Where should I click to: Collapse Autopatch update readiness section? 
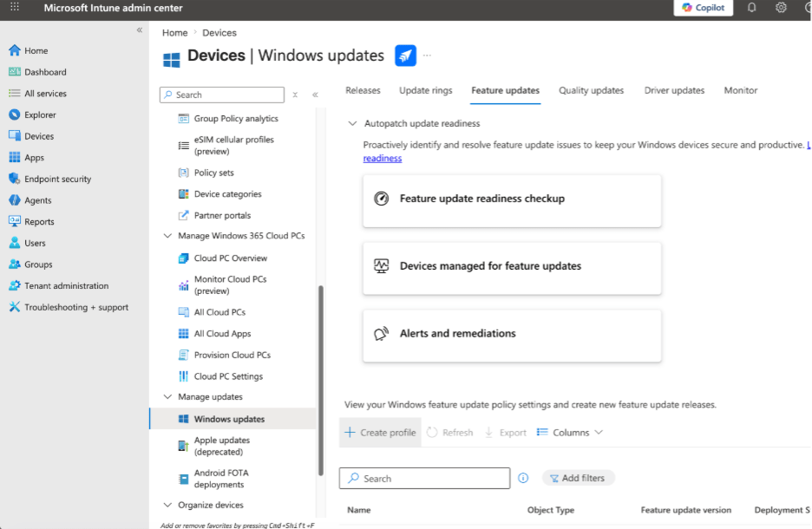(352, 123)
